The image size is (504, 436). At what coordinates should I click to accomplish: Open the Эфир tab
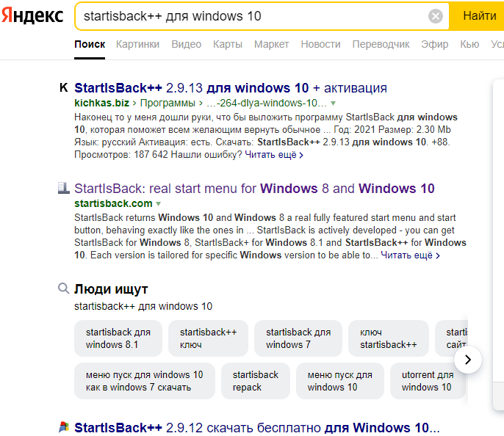pos(435,44)
